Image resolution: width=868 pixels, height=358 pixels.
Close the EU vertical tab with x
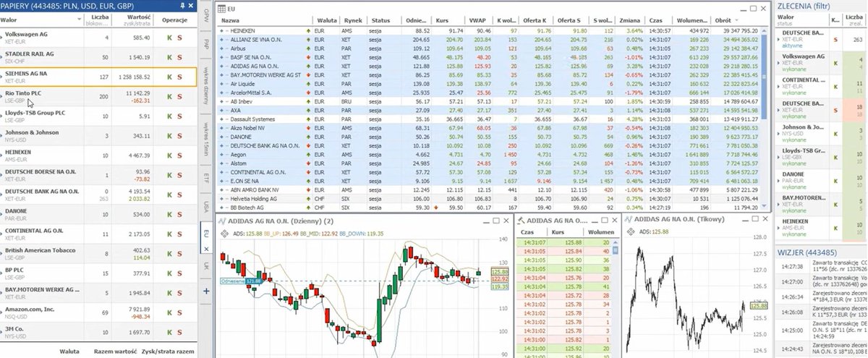coord(206,249)
